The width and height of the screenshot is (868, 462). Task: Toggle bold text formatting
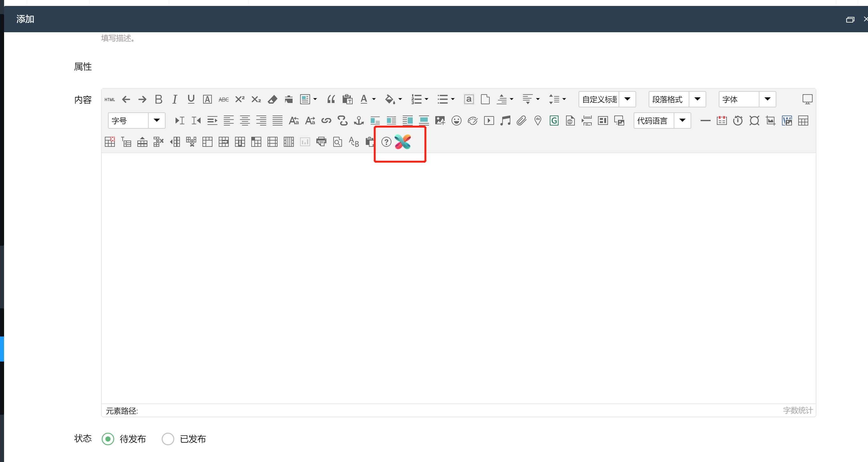(158, 99)
